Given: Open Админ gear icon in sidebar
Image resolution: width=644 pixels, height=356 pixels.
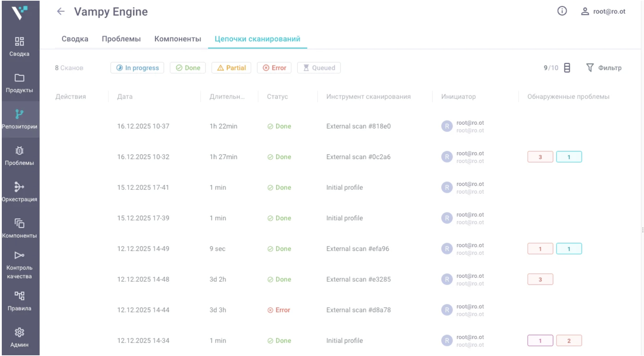Looking at the screenshot, I should [x=19, y=332].
